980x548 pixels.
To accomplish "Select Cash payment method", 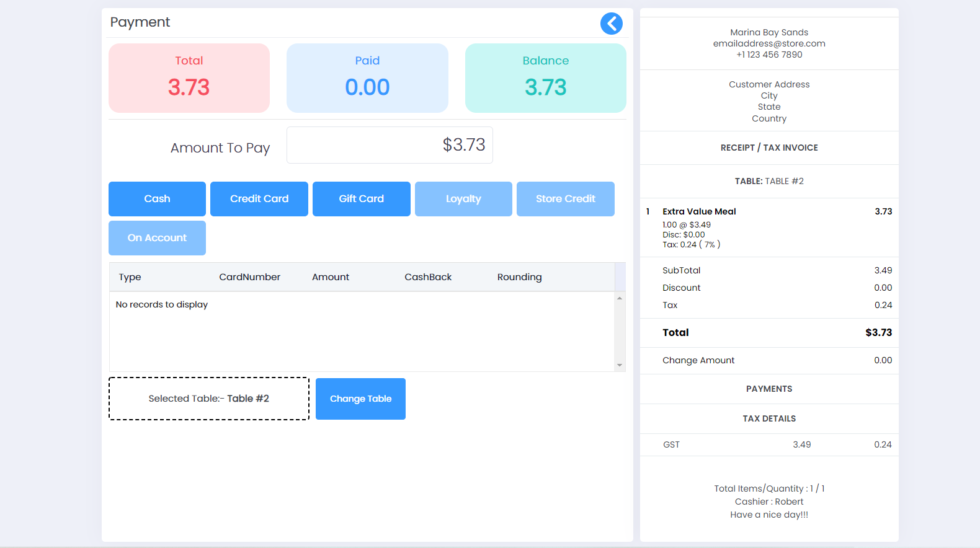I will tap(157, 199).
